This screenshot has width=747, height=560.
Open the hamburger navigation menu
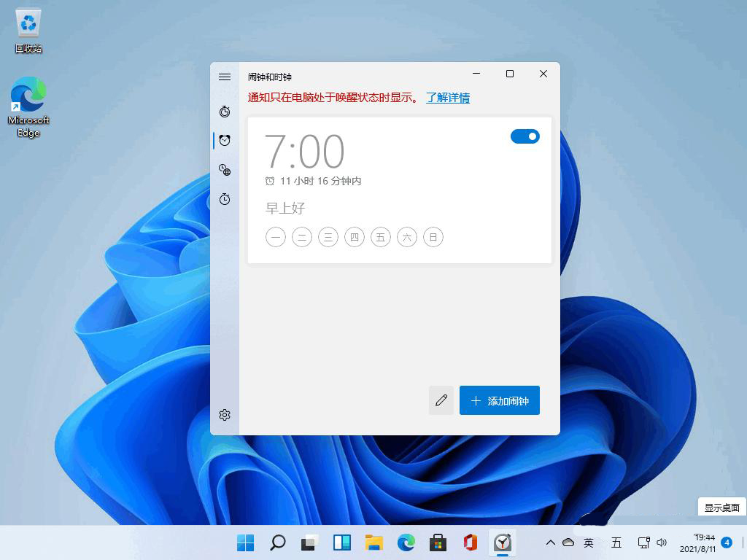pos(225,77)
